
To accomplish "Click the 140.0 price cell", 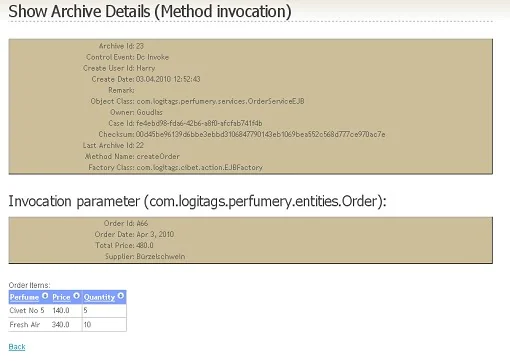I will 61,310.
